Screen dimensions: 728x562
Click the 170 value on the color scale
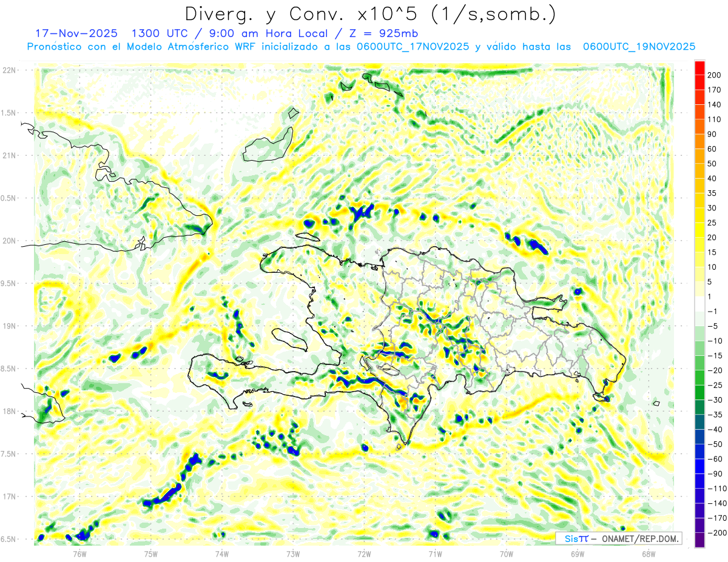pos(715,90)
